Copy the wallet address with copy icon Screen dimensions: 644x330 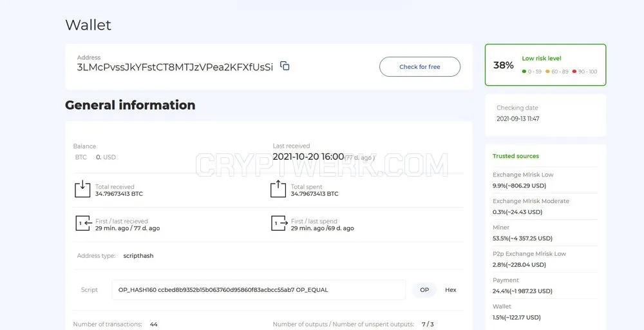pyautogui.click(x=285, y=66)
